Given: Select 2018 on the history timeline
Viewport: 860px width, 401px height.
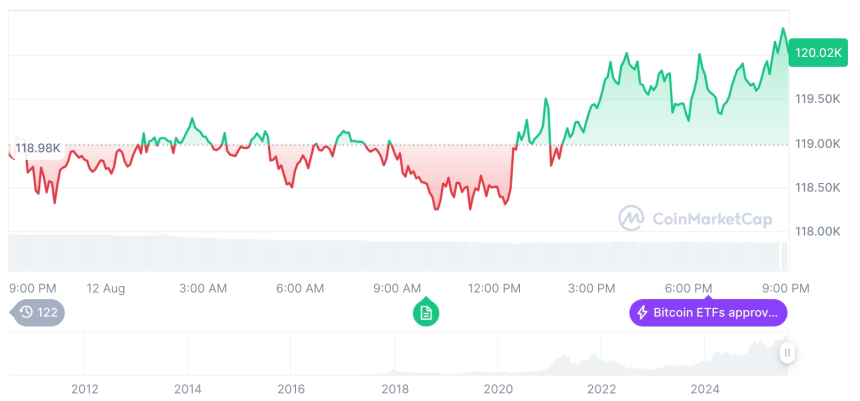Looking at the screenshot, I should click(x=395, y=388).
